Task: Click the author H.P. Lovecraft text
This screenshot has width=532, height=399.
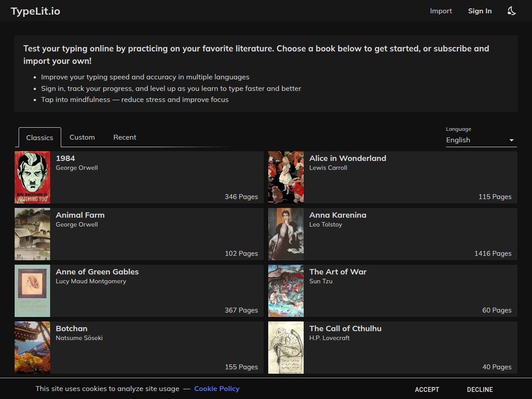Action: (x=329, y=338)
